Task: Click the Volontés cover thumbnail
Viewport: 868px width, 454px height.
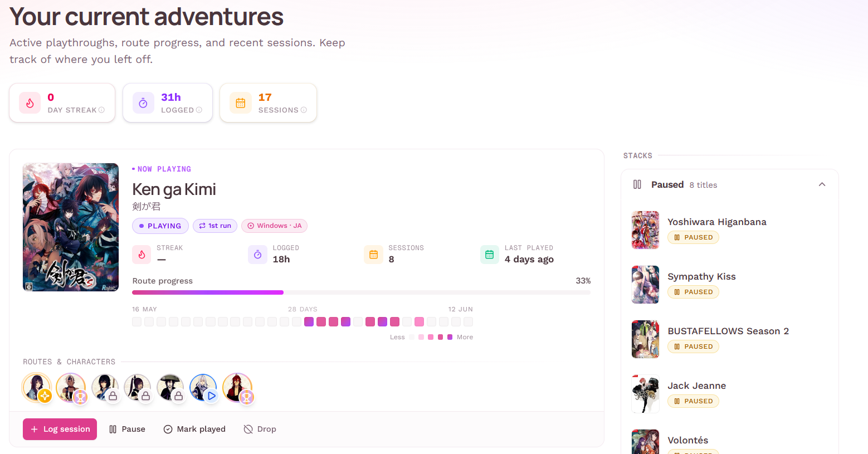Action: [646, 442]
